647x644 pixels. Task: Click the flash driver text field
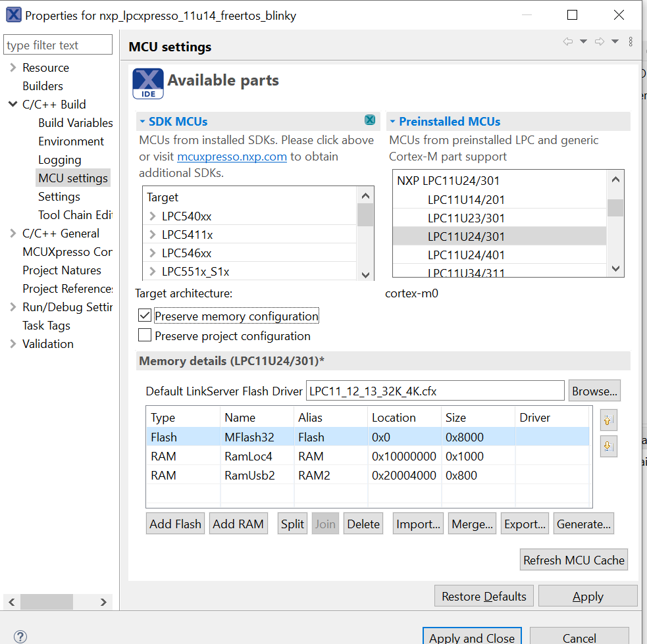pyautogui.click(x=435, y=391)
